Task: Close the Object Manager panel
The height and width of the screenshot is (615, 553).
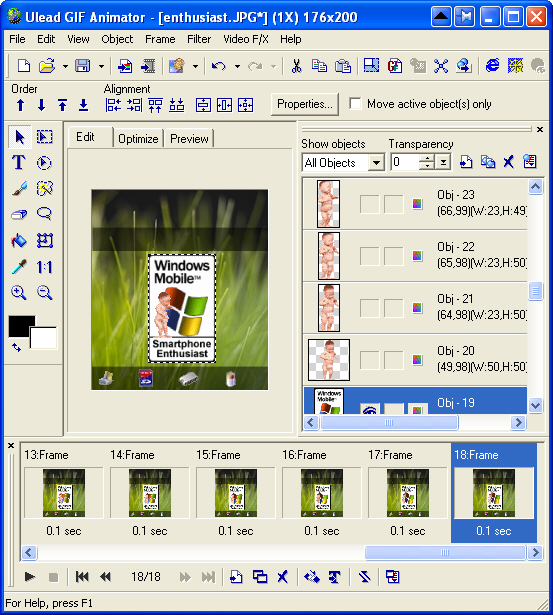Action: point(540,129)
